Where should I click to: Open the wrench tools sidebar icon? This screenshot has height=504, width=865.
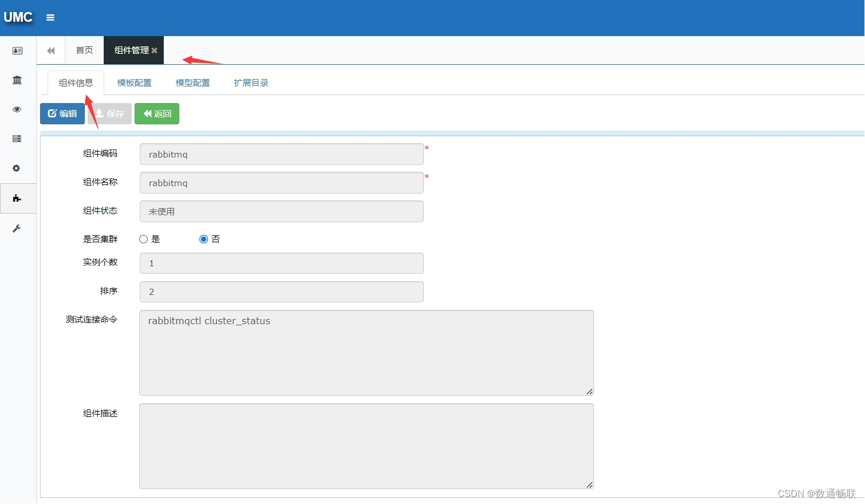(x=17, y=229)
